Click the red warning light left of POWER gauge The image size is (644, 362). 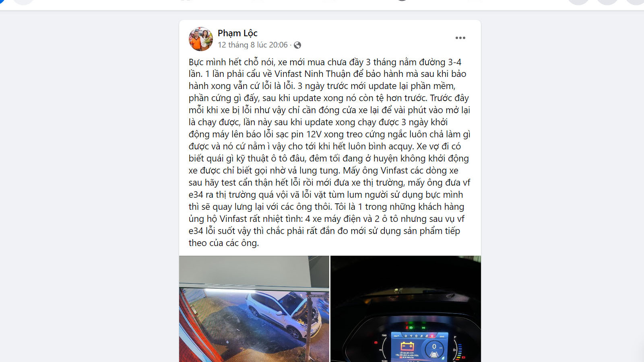pyautogui.click(x=376, y=343)
